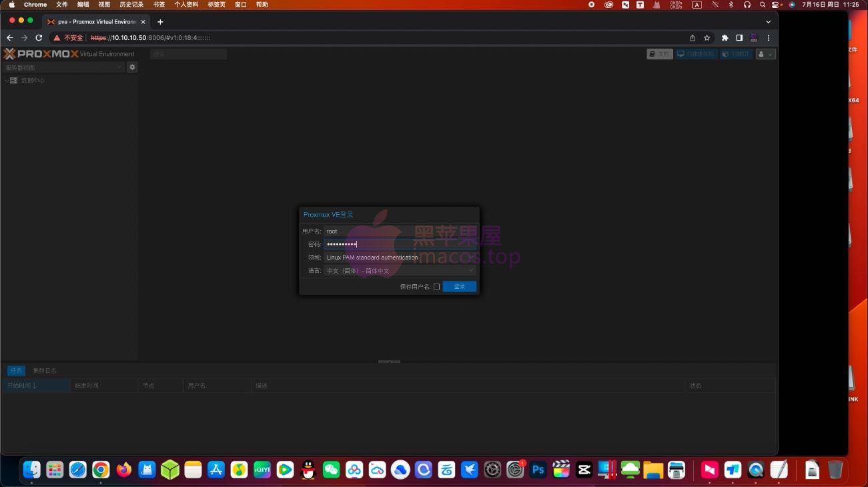Open the 领域 realm dropdown

(400, 258)
